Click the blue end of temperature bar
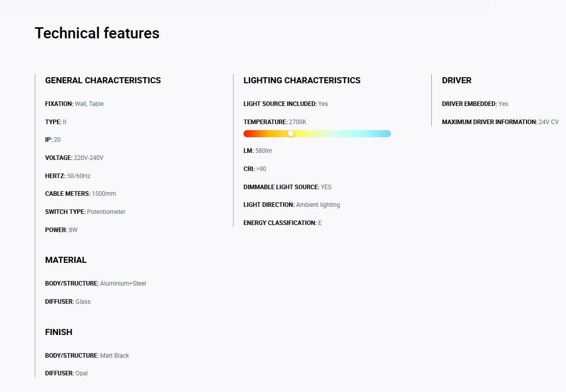 coord(386,134)
